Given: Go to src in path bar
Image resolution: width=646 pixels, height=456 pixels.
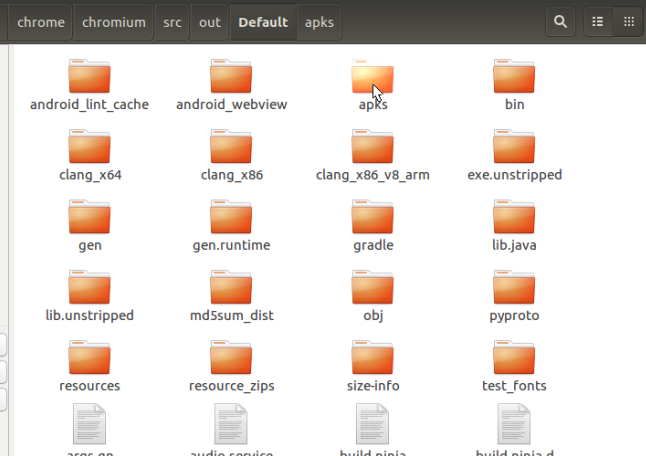Looking at the screenshot, I should point(172,22).
